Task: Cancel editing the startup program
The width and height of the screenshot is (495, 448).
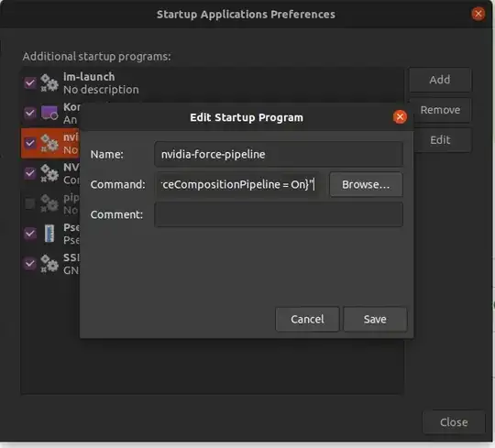Action: click(x=307, y=319)
